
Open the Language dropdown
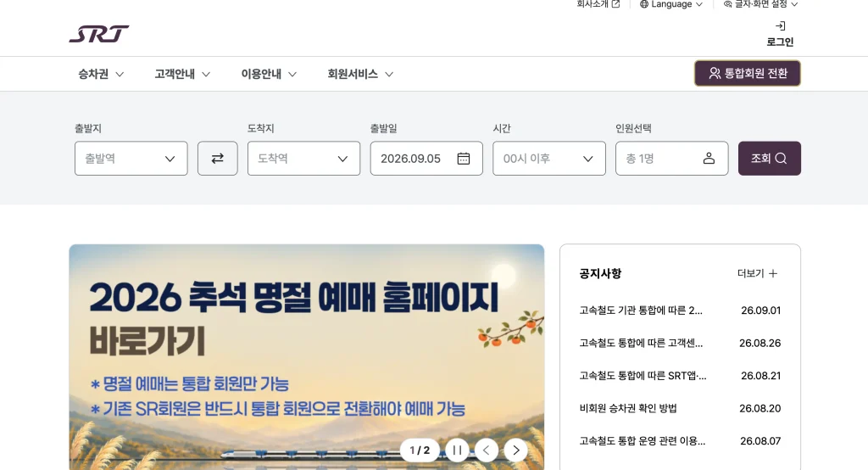tap(671, 4)
